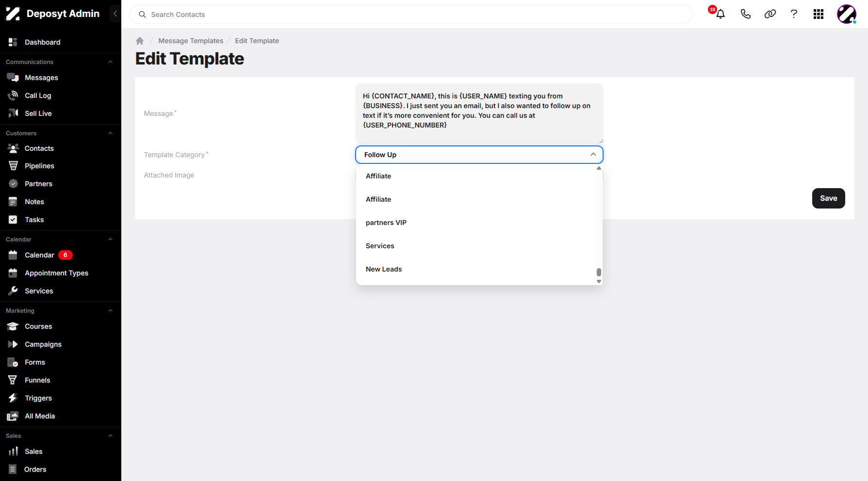Click the Tasks checkmark icon

[x=13, y=220]
